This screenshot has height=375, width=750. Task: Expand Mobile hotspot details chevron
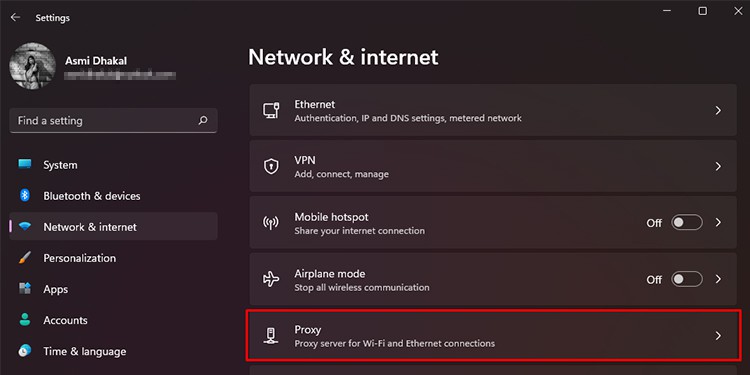click(718, 223)
